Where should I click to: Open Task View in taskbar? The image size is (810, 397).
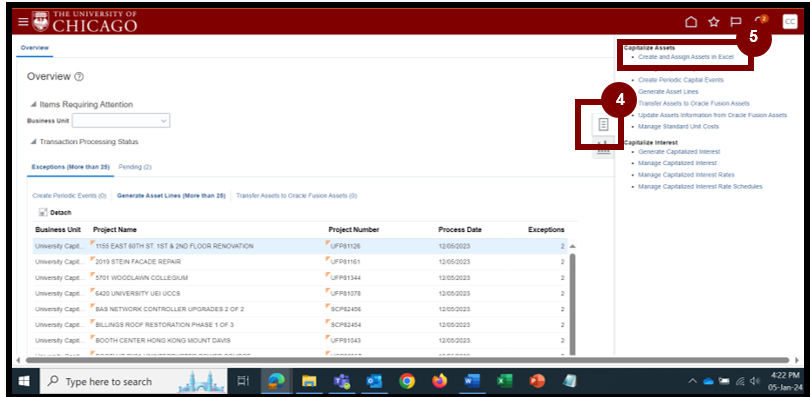pyautogui.click(x=243, y=382)
